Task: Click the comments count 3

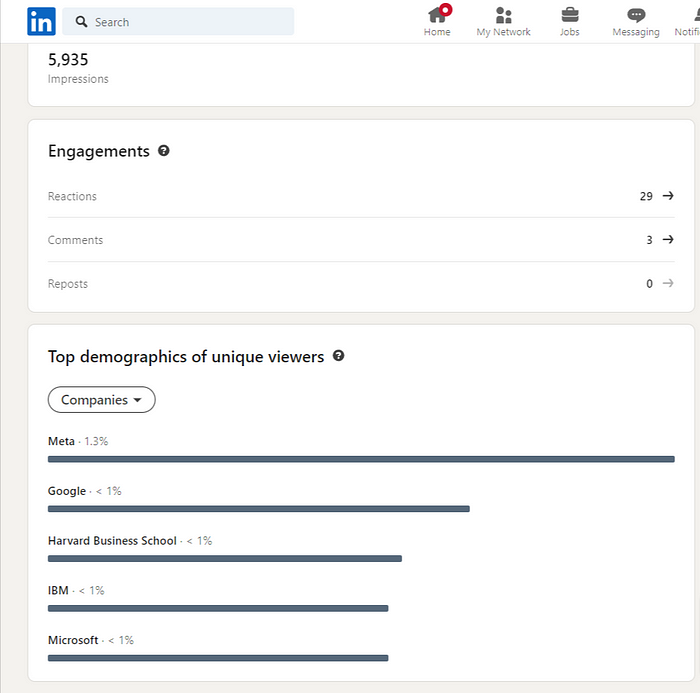Action: coord(649,240)
